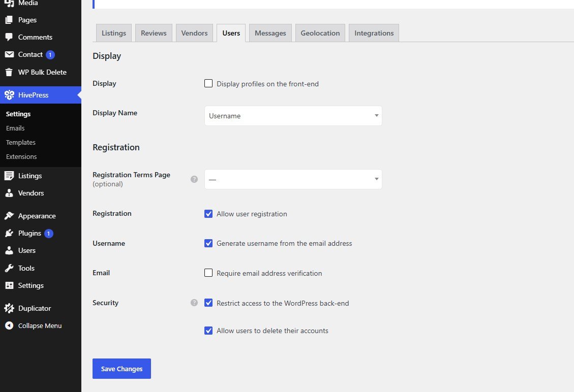This screenshot has height=392, width=574.
Task: Click the Collapse Menu label
Action: coord(40,326)
